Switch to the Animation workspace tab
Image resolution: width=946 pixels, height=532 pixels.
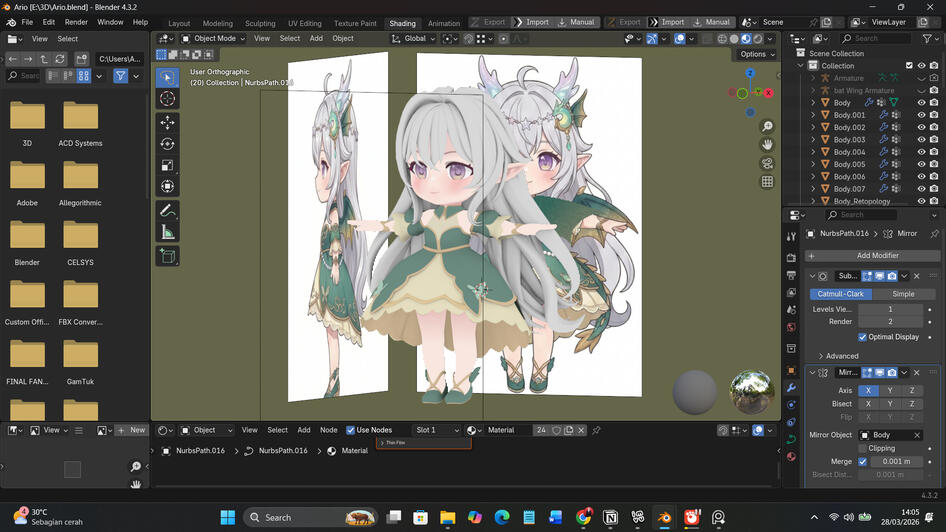point(444,23)
